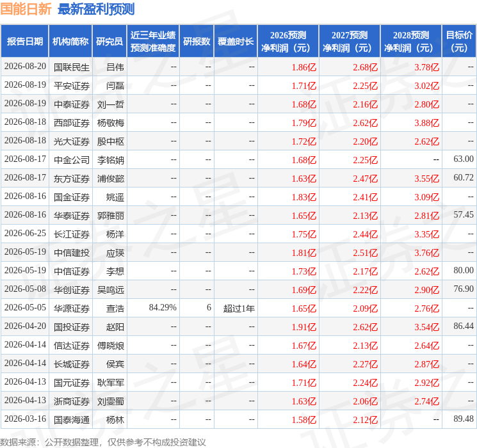Click the 2026-05-08 report date
This screenshot has height=448, width=477.
(25, 289)
